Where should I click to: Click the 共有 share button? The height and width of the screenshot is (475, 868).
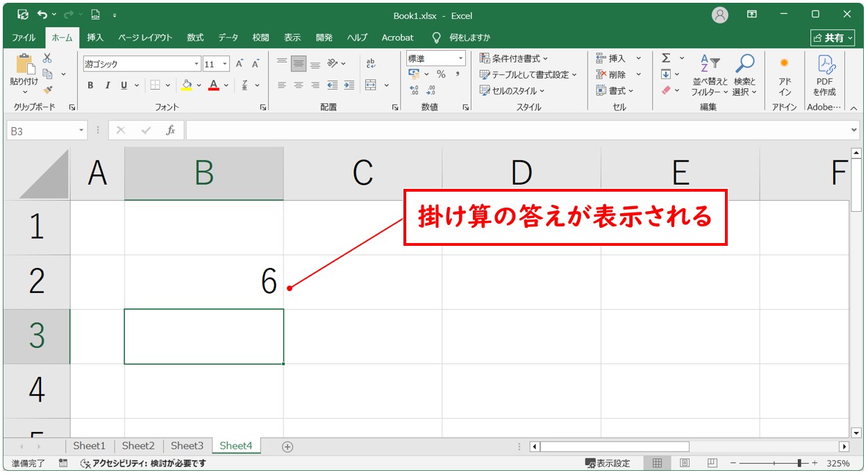tap(832, 37)
